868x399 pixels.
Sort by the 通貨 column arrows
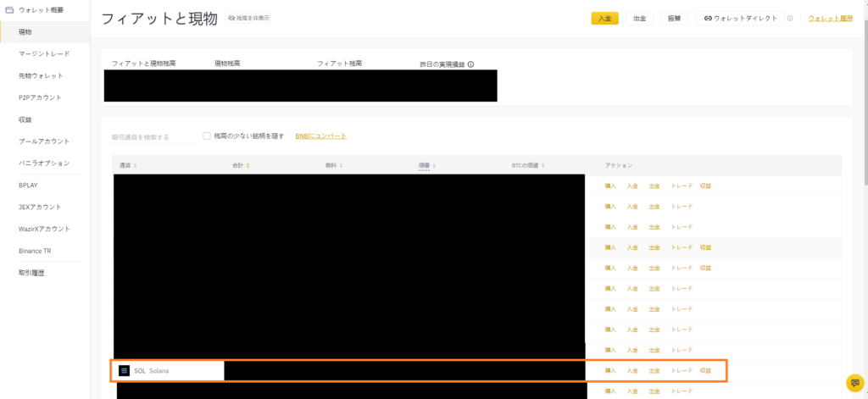click(x=136, y=165)
